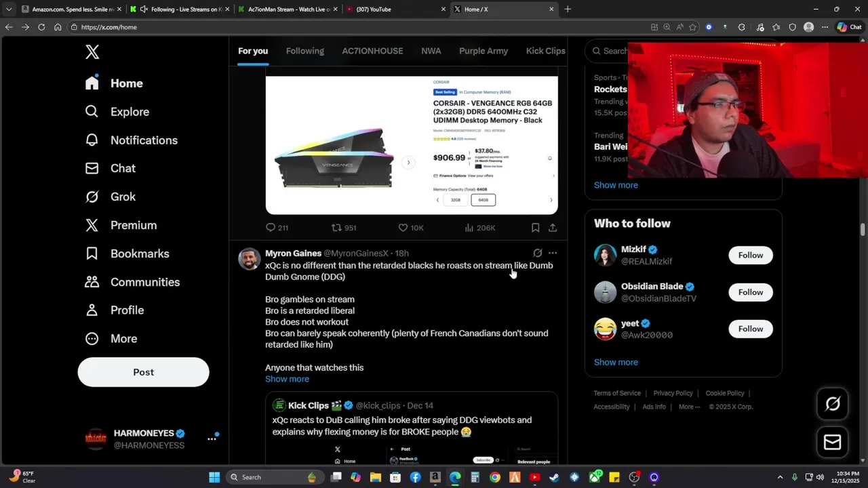Viewport: 868px width, 488px height.
Task: Open the Cookie Policy link
Action: pos(725,393)
